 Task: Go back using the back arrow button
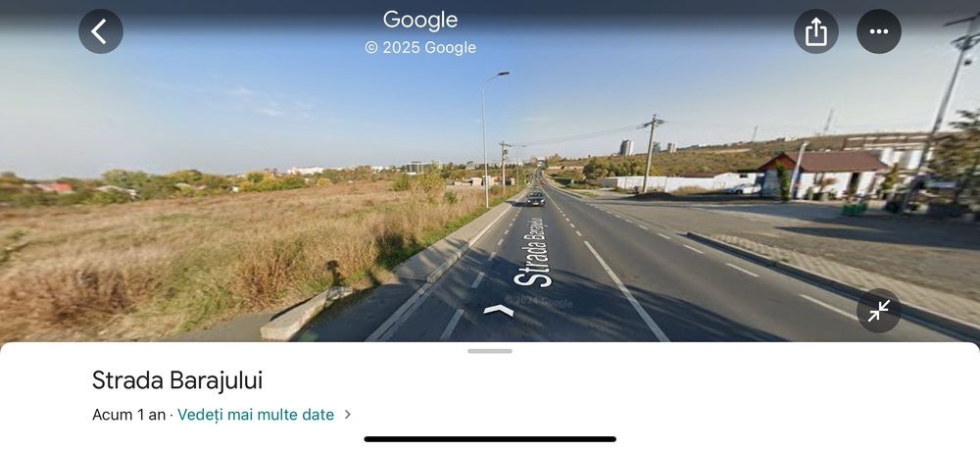[101, 31]
